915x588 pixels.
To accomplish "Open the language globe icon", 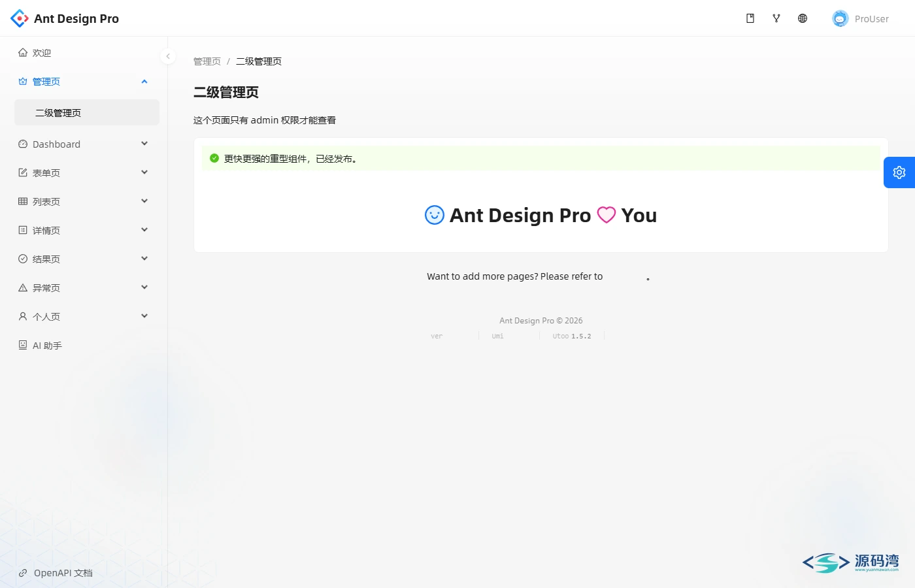I will point(803,18).
